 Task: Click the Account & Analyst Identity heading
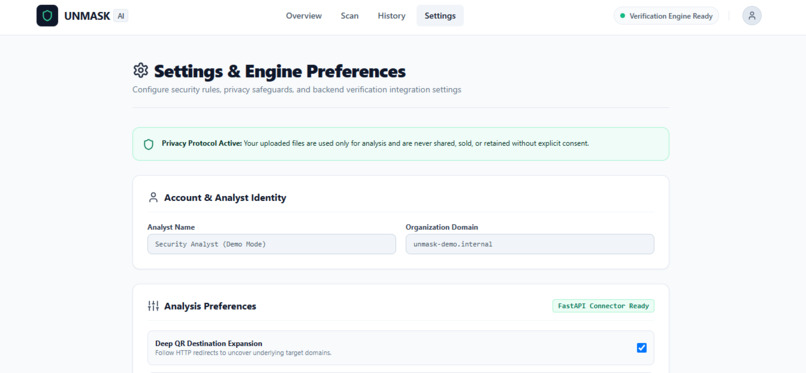click(225, 198)
